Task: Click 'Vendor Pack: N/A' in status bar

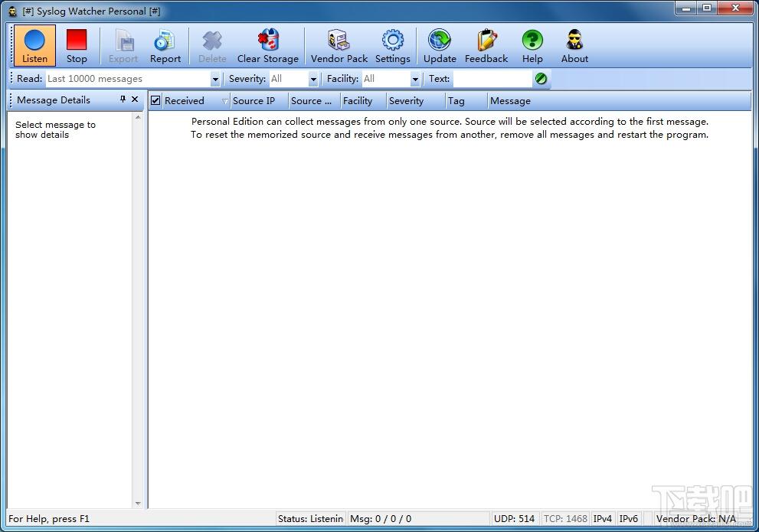Action: [696, 518]
